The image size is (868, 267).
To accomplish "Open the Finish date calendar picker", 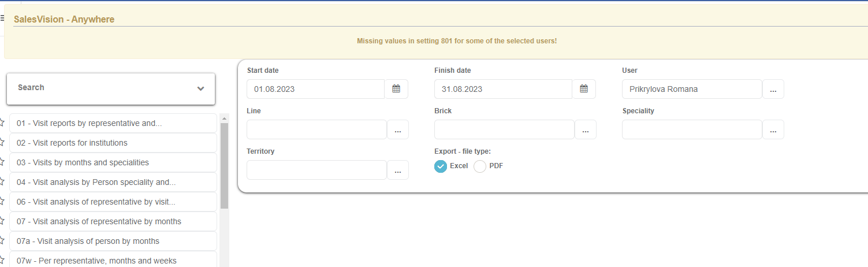I will tap(584, 89).
